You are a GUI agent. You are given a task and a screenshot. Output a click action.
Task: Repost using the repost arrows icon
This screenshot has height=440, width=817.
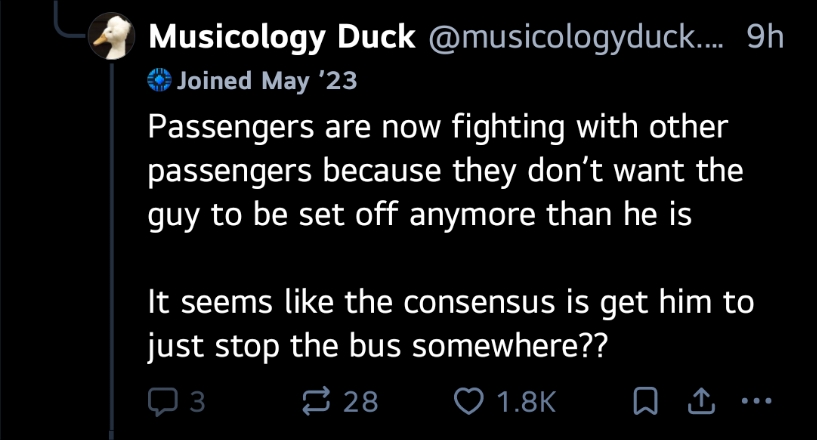[x=316, y=401]
